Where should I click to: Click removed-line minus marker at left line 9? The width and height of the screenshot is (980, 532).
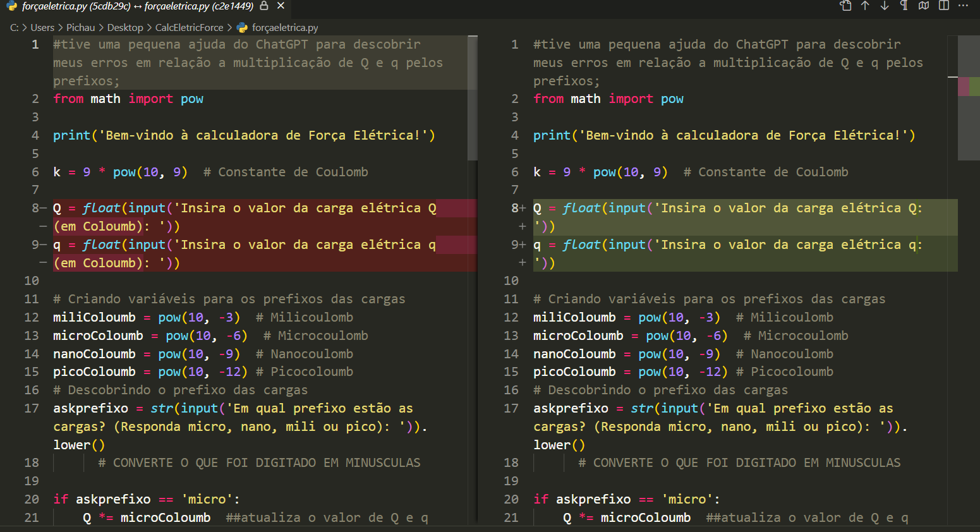43,245
